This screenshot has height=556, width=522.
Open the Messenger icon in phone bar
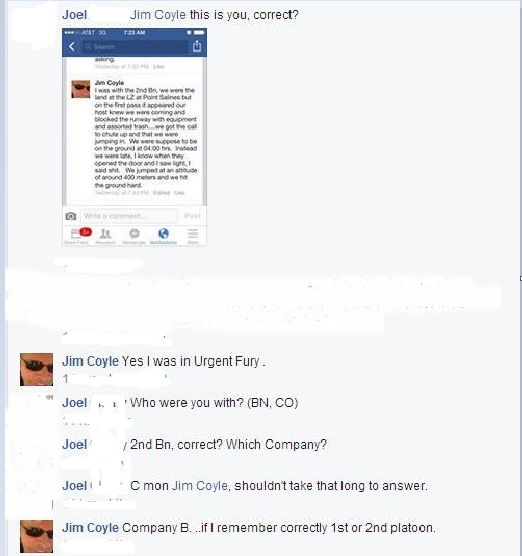coord(134,234)
